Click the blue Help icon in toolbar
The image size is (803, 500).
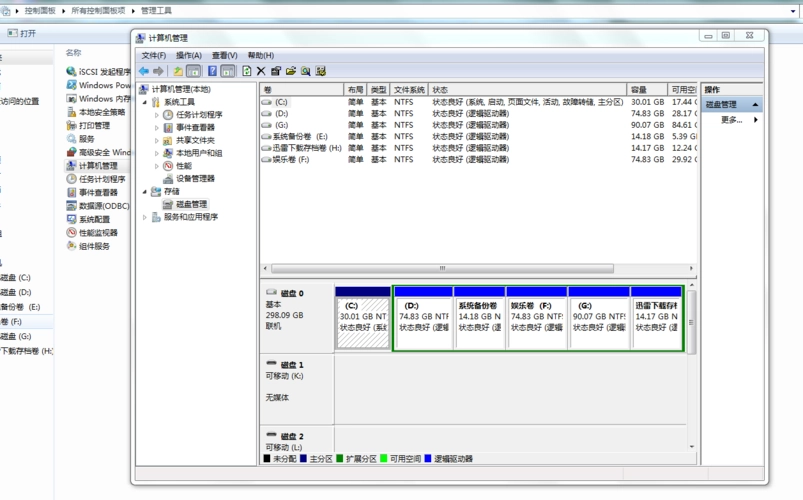pos(212,72)
